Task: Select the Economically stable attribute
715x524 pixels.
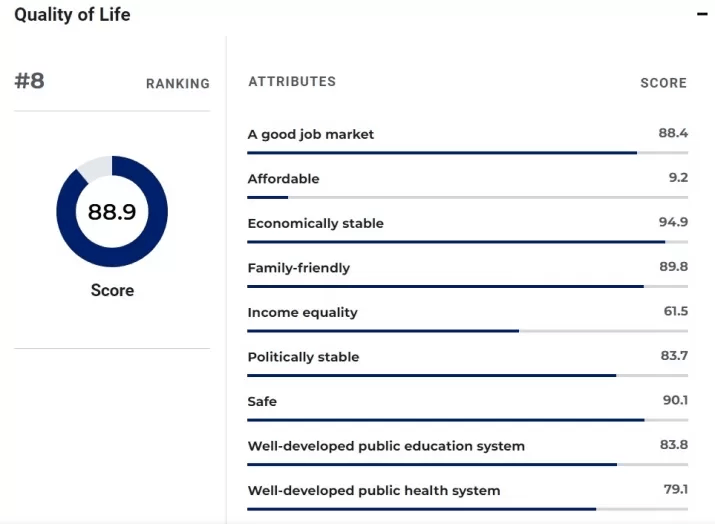Action: (x=316, y=223)
